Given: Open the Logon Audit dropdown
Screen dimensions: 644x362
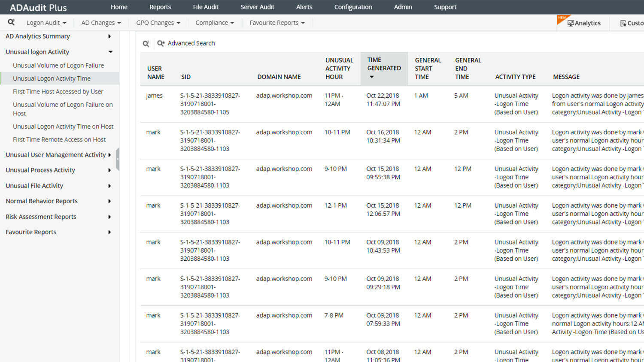Looking at the screenshot, I should coord(46,23).
